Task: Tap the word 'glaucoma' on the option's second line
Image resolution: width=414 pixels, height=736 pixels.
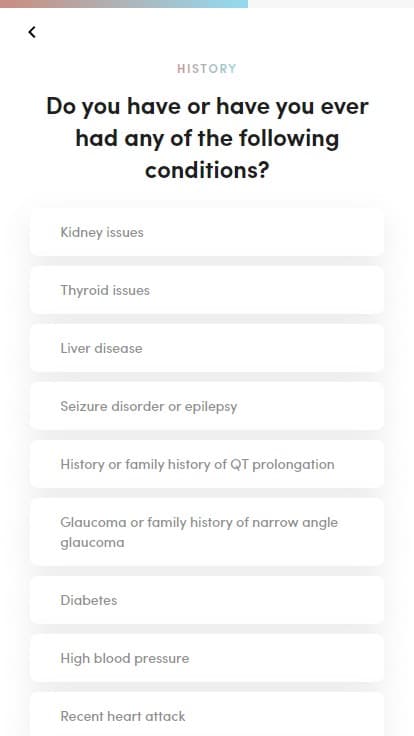Action: point(92,542)
